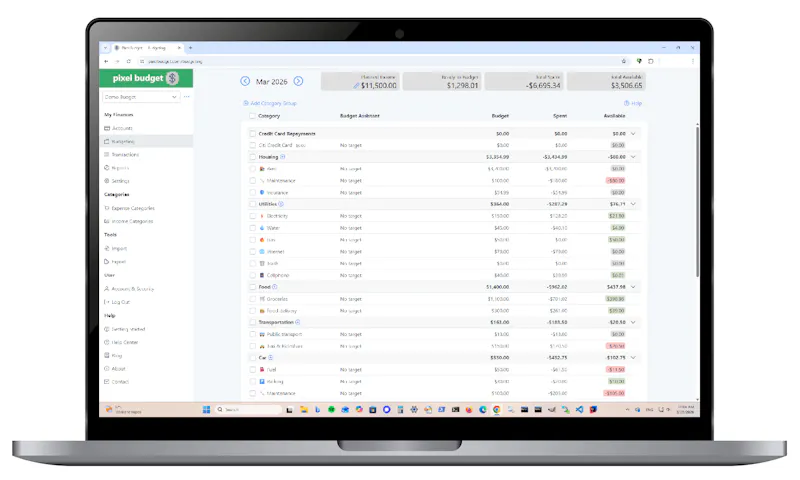Collapse the Transportation group chevron
The image size is (800, 480).
[x=633, y=322]
